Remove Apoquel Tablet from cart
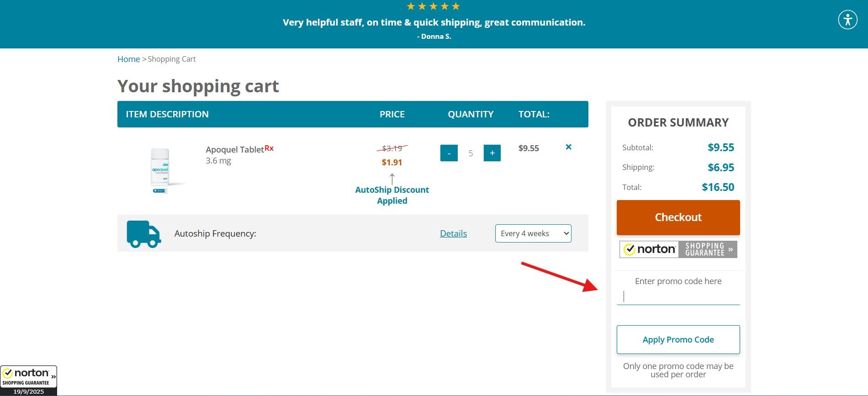The height and width of the screenshot is (396, 868). click(568, 147)
